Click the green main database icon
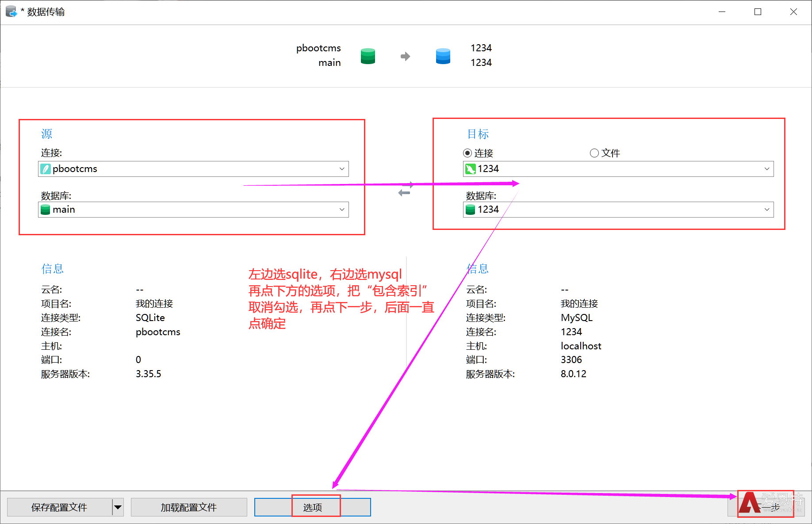The height and width of the screenshot is (524, 812). pyautogui.click(x=45, y=210)
